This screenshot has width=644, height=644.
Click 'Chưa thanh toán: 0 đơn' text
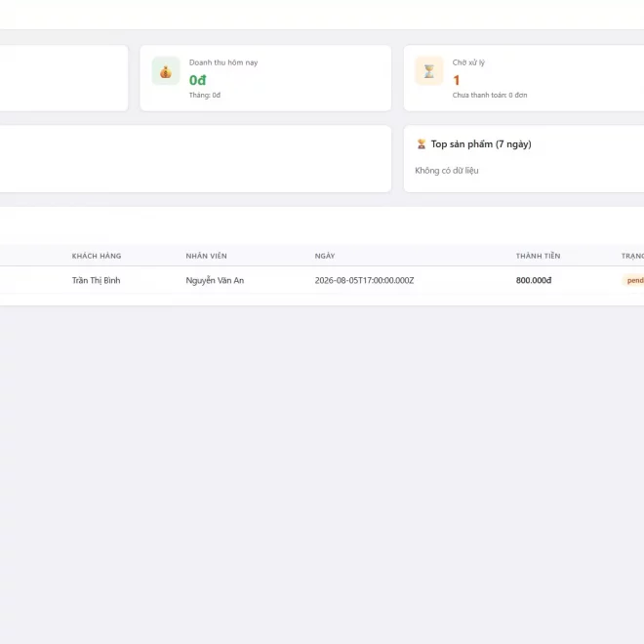click(490, 95)
